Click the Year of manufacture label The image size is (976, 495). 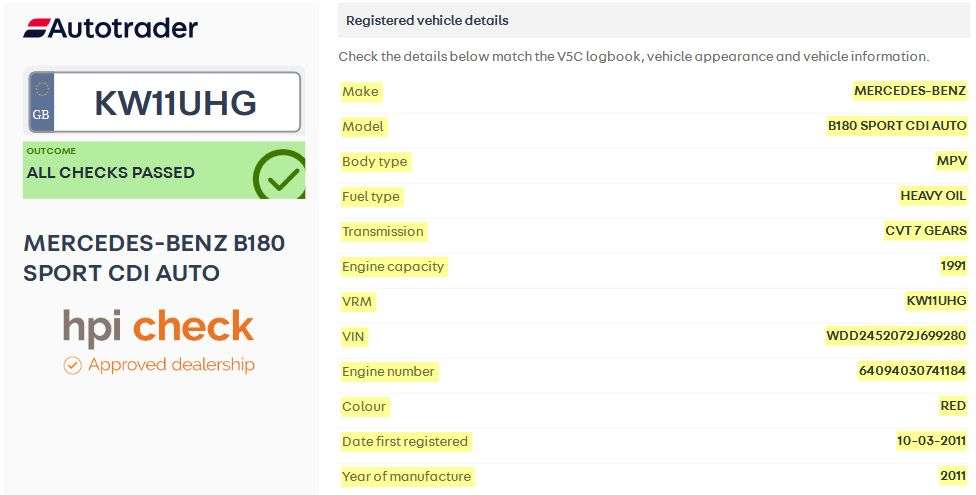coord(406,476)
